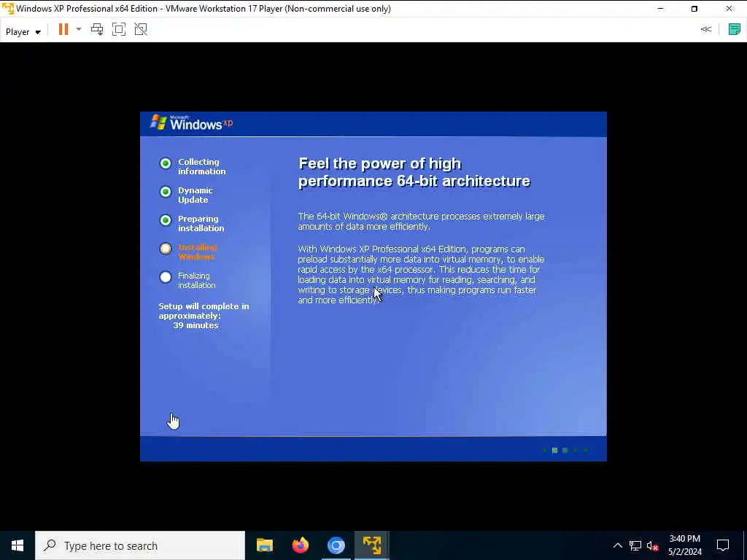
Task: Show hidden system tray icons
Action: pyautogui.click(x=617, y=545)
